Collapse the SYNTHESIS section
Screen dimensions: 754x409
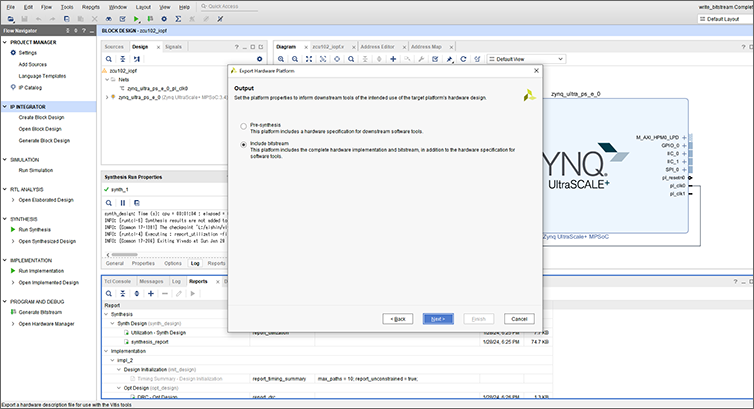click(5, 219)
